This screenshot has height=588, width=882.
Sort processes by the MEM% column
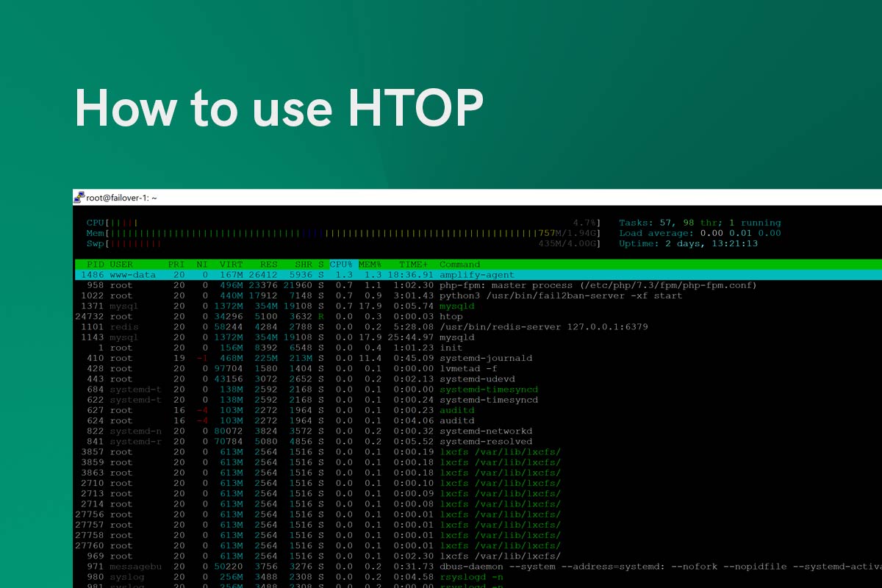point(369,264)
